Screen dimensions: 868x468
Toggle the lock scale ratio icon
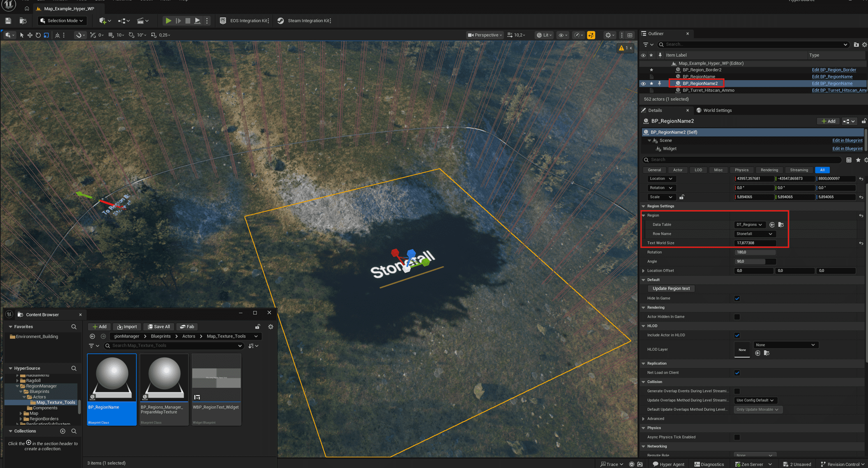(681, 197)
